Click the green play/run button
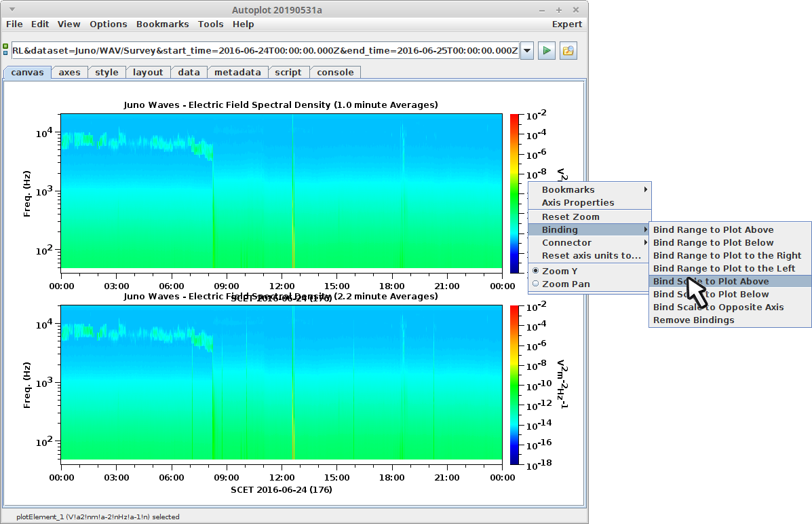 [x=547, y=51]
